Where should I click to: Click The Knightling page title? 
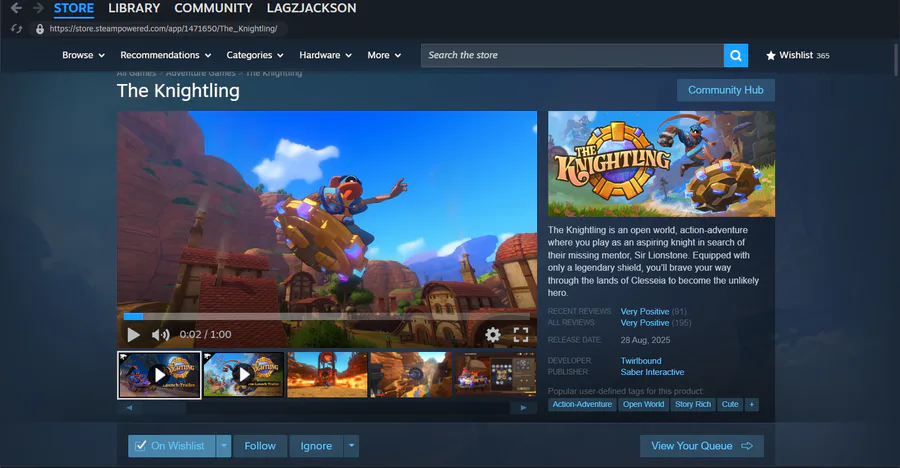tap(179, 91)
